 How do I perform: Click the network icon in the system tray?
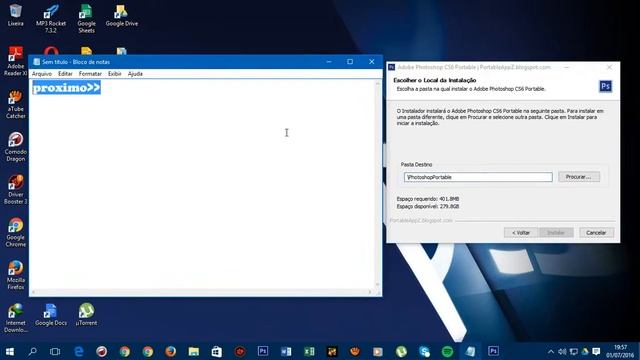[x=573, y=351]
